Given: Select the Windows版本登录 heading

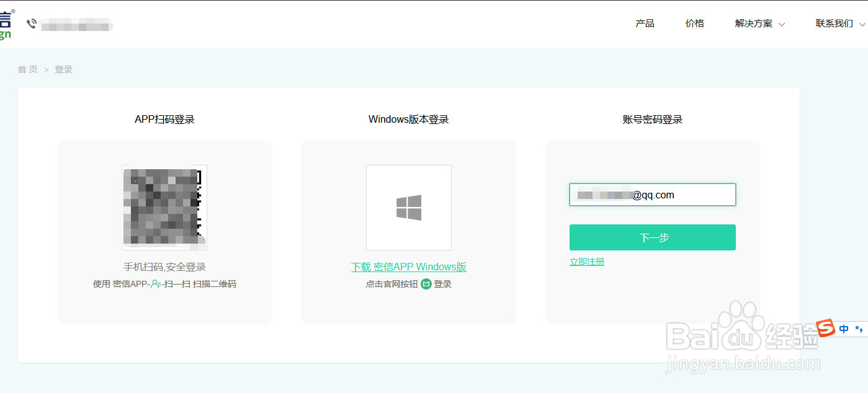Looking at the screenshot, I should point(408,120).
